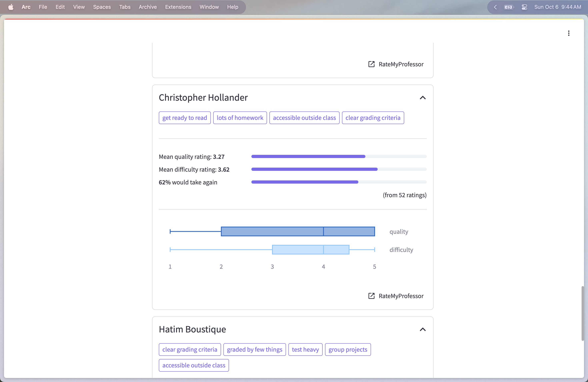Collapse the Christopher Hollander card

pyautogui.click(x=422, y=98)
